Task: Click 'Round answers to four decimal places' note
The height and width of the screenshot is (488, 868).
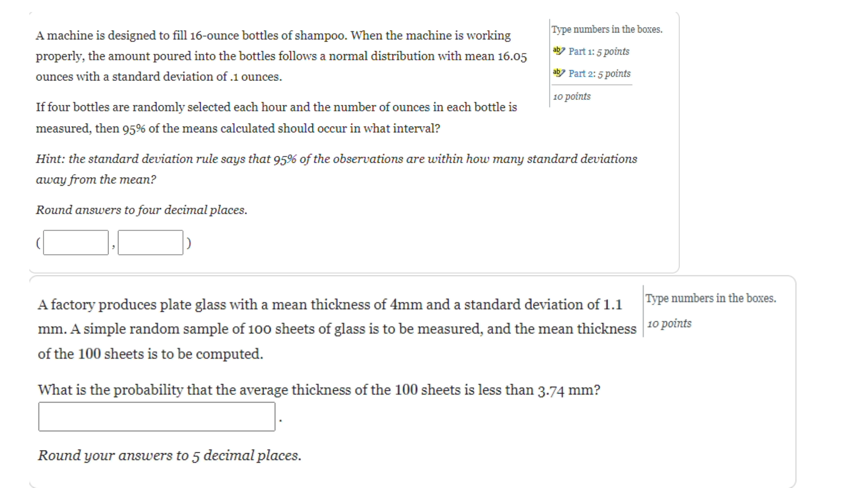Action: coord(142,210)
